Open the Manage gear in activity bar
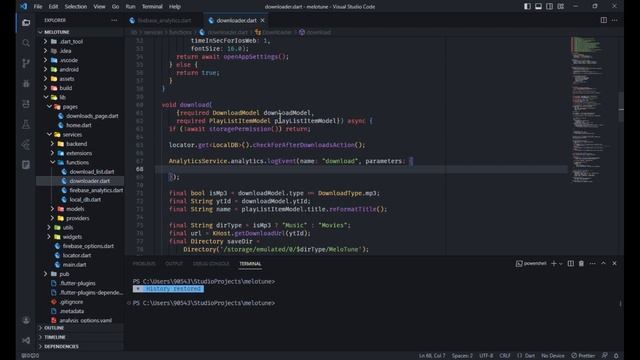 [26, 340]
